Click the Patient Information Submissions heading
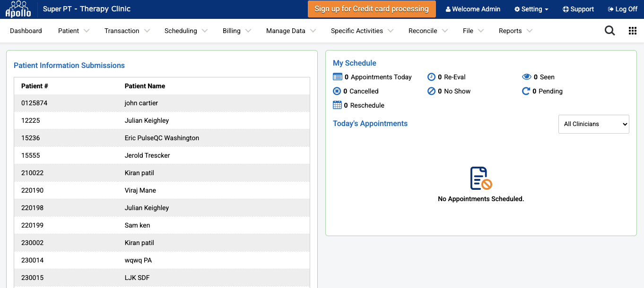The image size is (644, 288). tap(69, 66)
